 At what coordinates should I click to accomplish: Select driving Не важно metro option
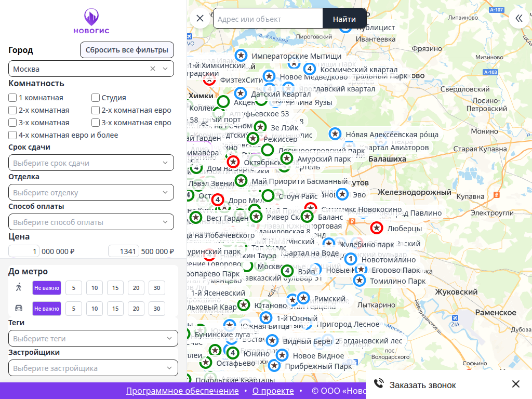tap(47, 309)
